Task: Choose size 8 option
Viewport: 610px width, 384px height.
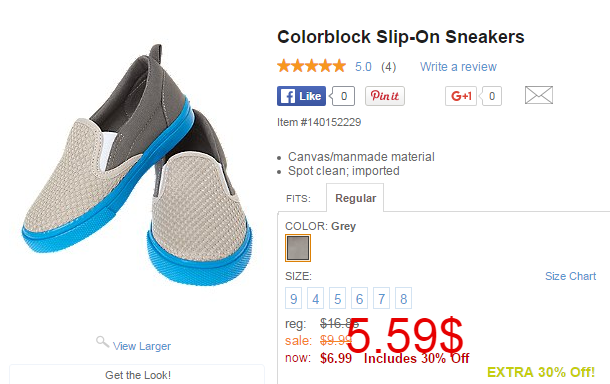Action: coord(403,298)
